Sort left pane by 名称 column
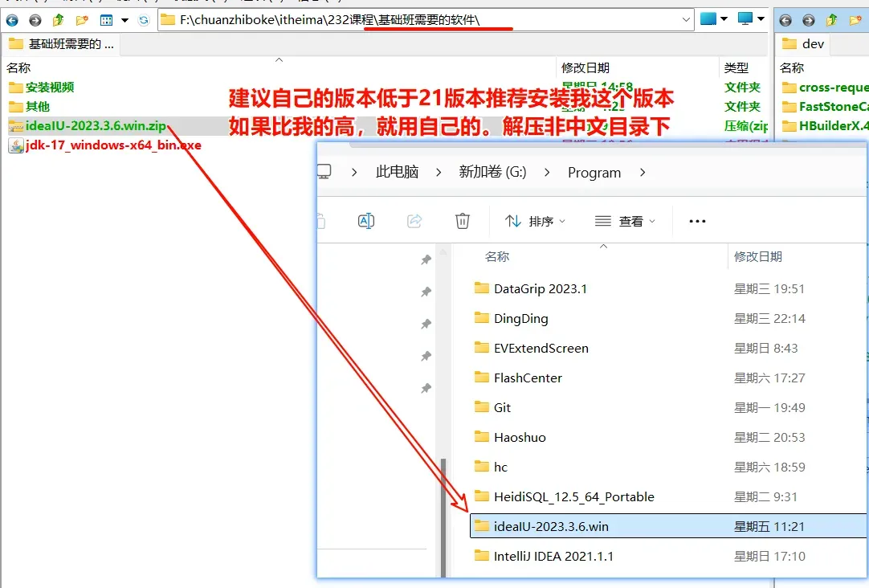The image size is (869, 588). coord(18,67)
